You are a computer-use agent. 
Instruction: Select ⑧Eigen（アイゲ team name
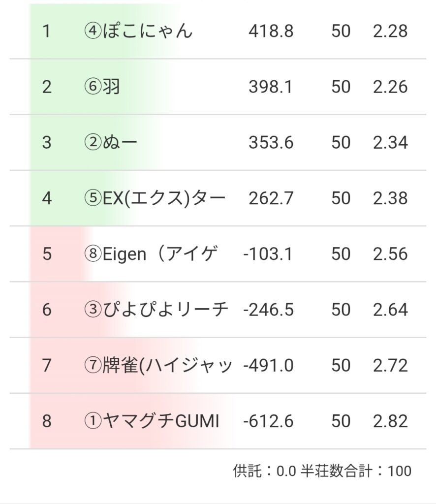(x=151, y=254)
